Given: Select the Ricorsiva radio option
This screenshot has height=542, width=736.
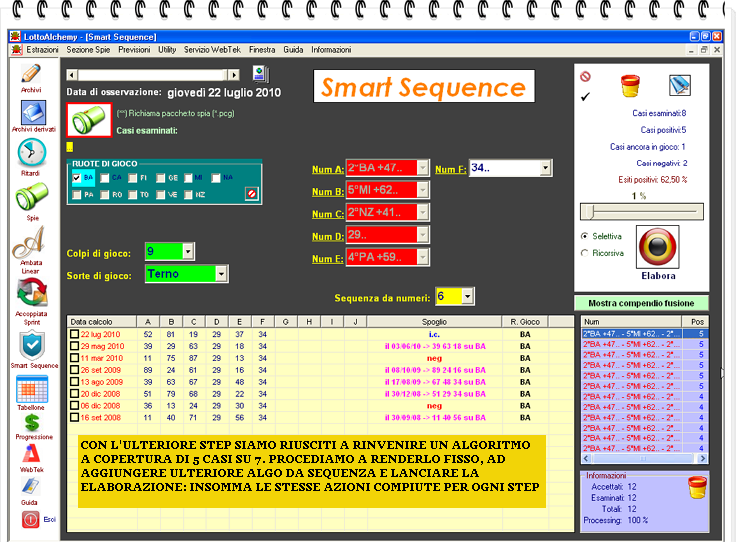Looking at the screenshot, I should pos(584,253).
